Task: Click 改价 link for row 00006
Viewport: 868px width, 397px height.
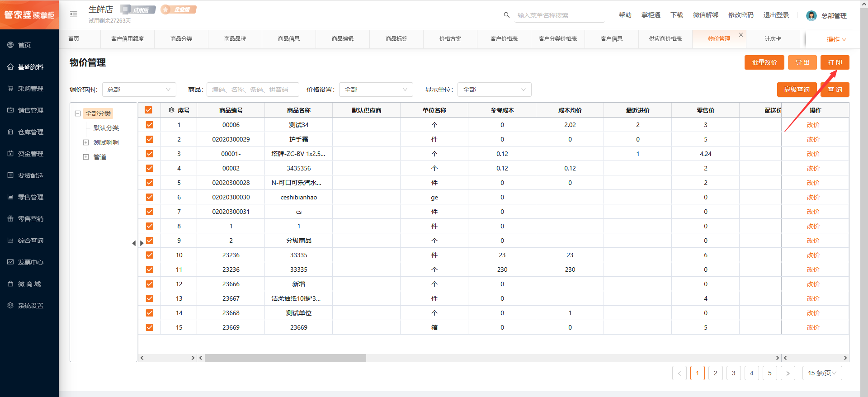Action: [813, 125]
